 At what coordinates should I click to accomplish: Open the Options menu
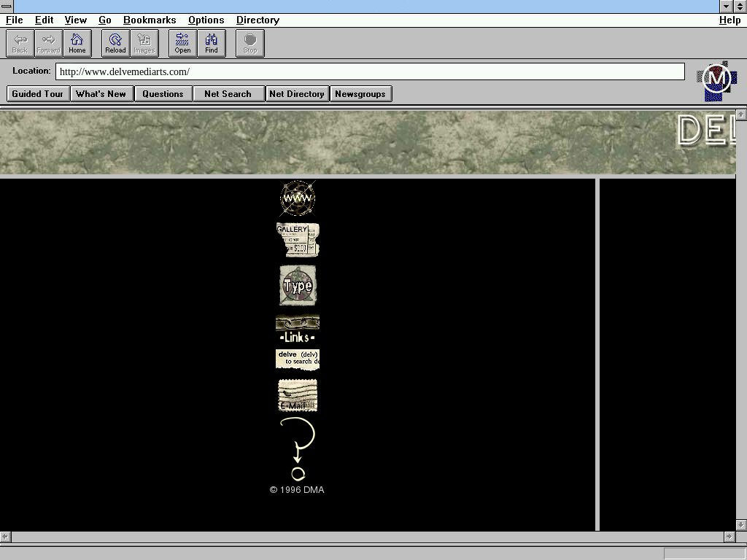[206, 20]
